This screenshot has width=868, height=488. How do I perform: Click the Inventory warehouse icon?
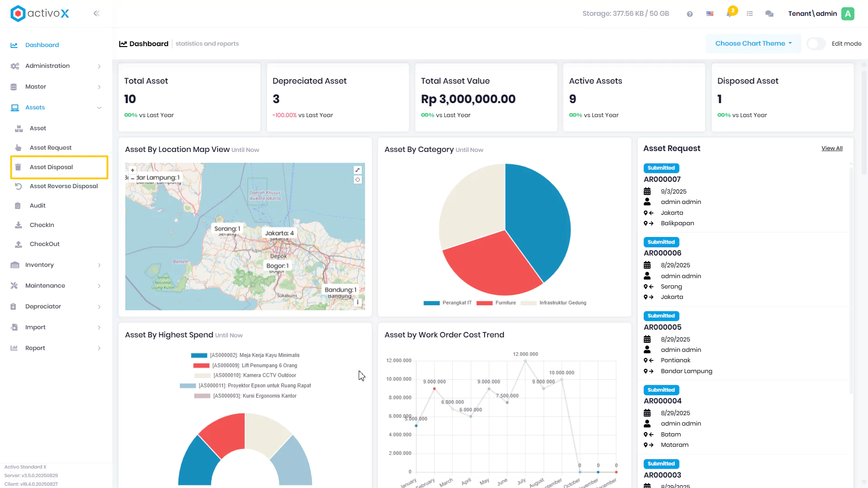[x=14, y=265]
